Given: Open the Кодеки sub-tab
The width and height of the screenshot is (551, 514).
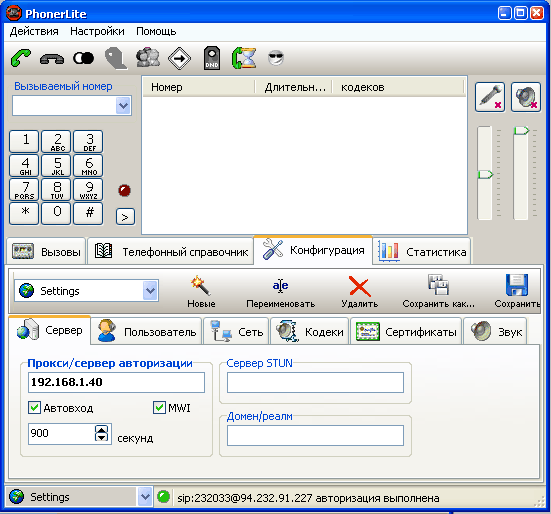Looking at the screenshot, I should pos(310,331).
